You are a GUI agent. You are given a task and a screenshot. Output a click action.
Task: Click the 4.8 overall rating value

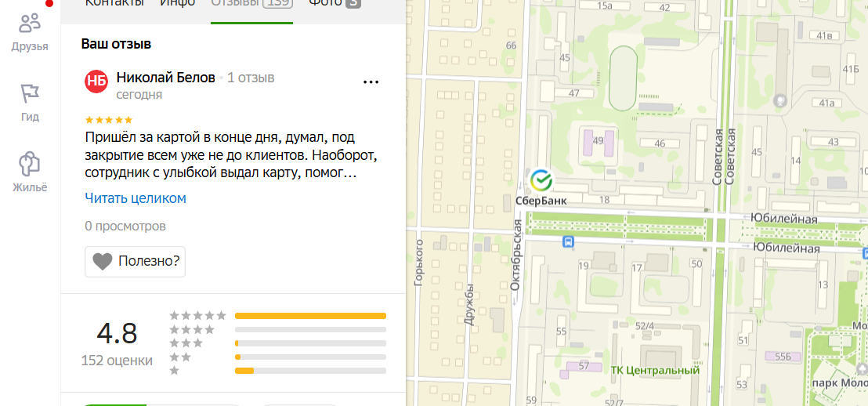pos(117,334)
